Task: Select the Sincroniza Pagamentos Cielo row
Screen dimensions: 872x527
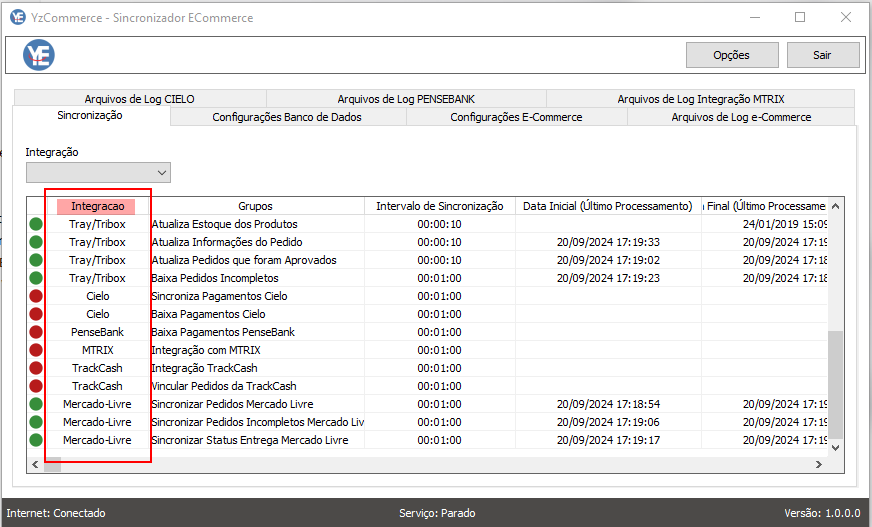Action: coord(427,296)
